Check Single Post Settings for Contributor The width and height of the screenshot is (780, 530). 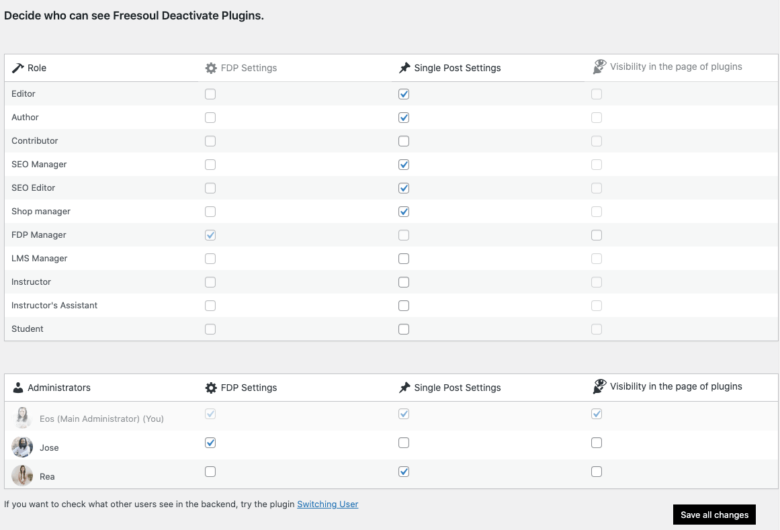tap(404, 141)
